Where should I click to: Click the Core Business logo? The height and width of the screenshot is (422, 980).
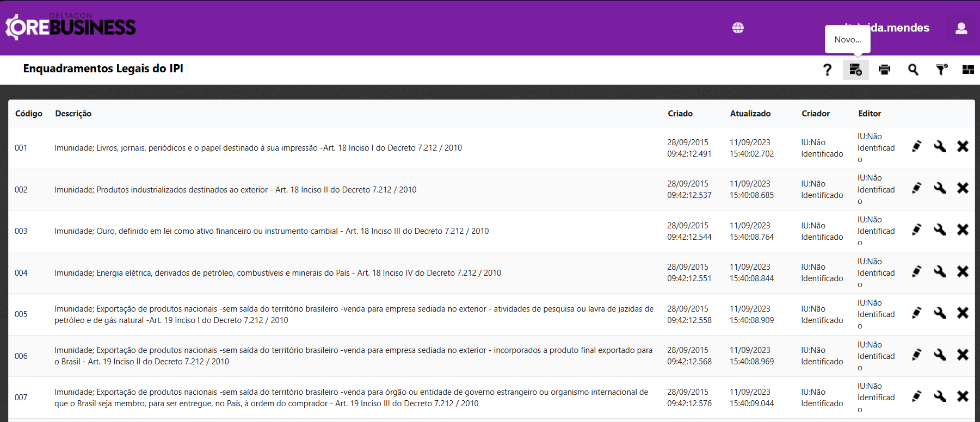[x=71, y=27]
